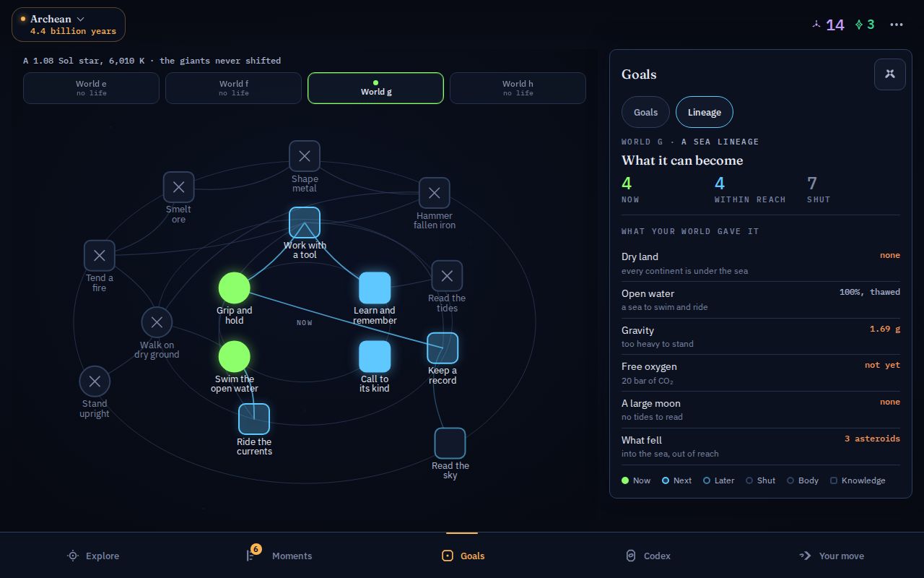Select the Keep a record node
Viewport: 924px width, 578px height.
click(x=443, y=348)
